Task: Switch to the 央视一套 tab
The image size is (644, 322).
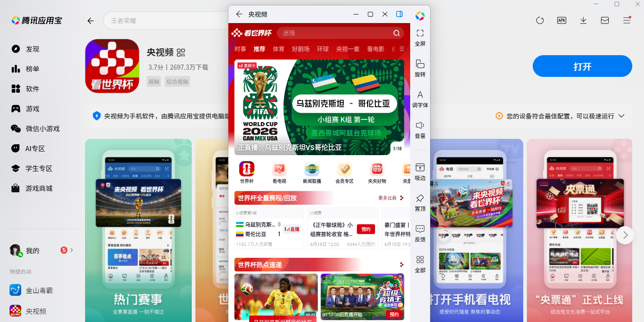Action: pyautogui.click(x=348, y=49)
